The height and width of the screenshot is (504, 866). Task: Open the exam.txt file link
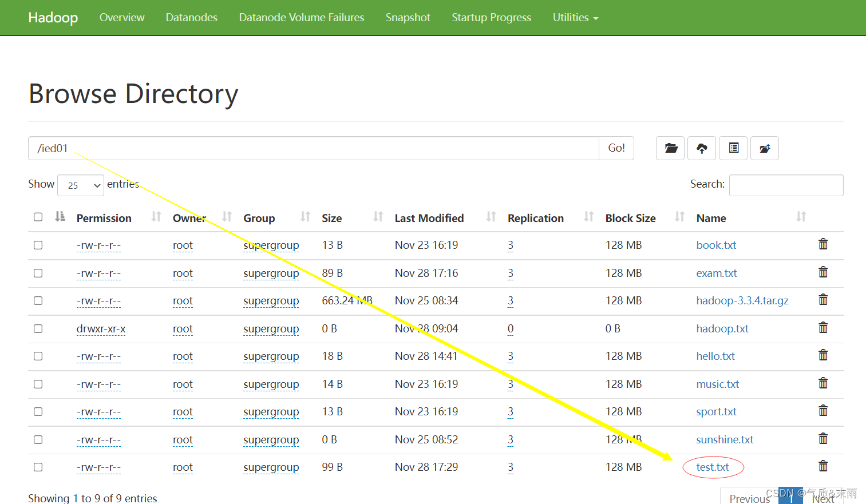(x=717, y=273)
